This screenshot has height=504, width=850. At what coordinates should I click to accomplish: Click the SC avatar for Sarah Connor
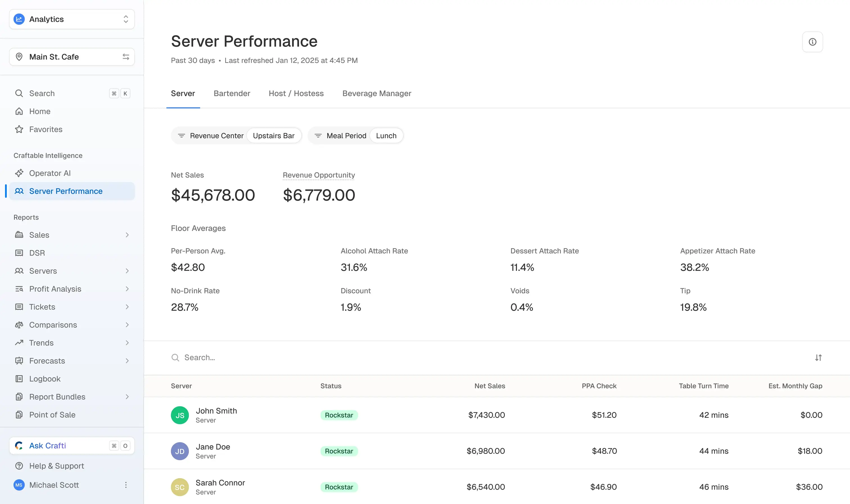click(x=180, y=487)
